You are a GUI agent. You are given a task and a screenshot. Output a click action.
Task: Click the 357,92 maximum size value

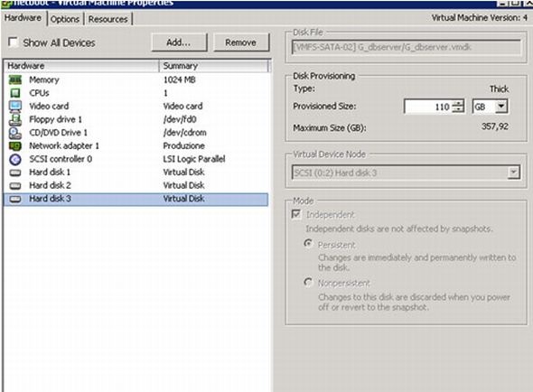(x=495, y=126)
